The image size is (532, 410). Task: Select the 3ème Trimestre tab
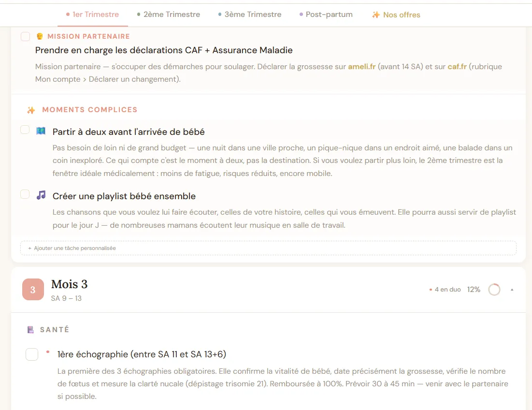pos(250,15)
